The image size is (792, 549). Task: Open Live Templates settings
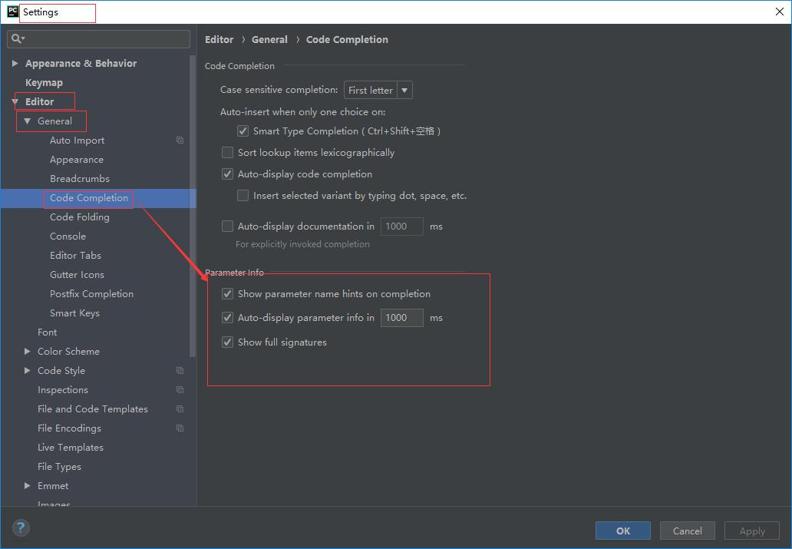(x=70, y=447)
